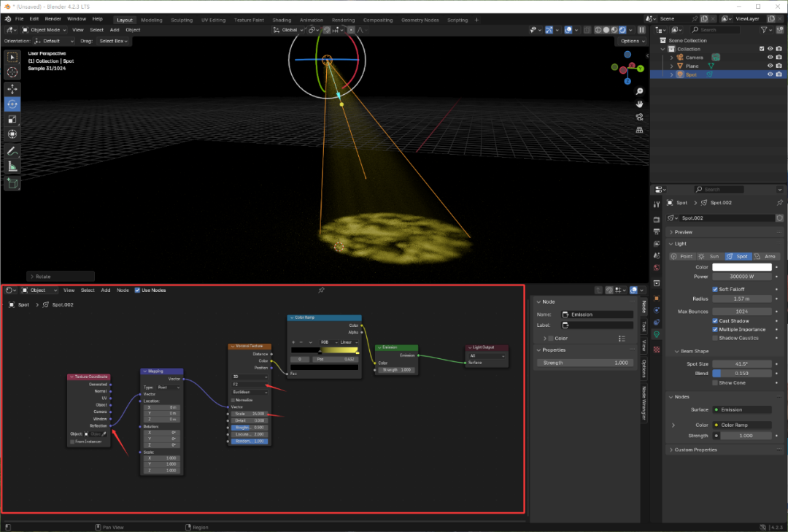
Task: Open the Texture properties tab
Action: [657, 350]
